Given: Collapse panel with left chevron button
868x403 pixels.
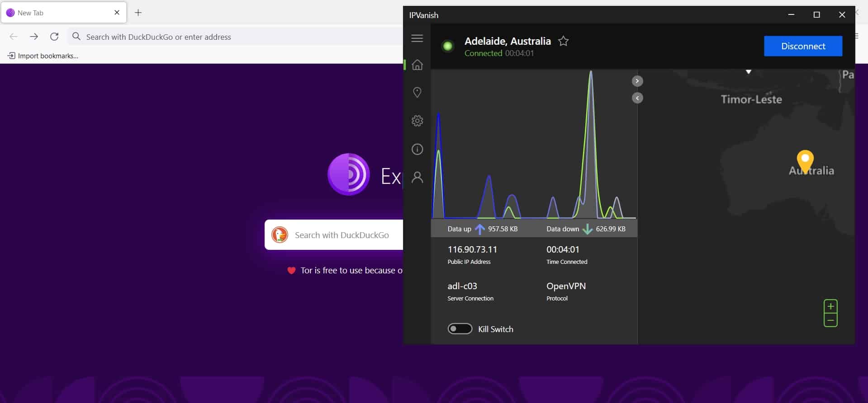Looking at the screenshot, I should (637, 98).
